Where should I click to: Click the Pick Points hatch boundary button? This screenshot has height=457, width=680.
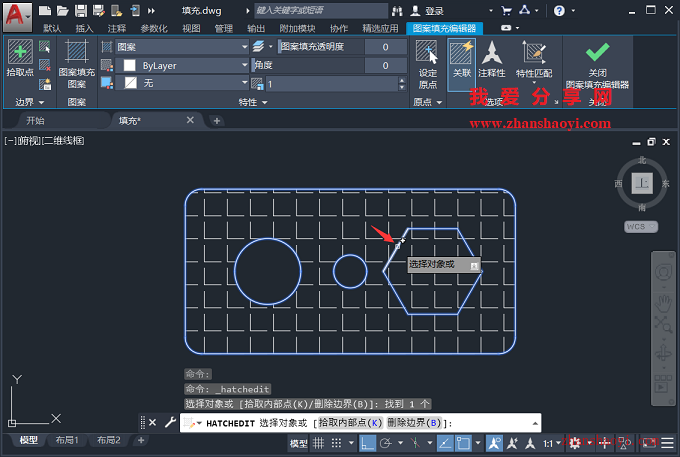tap(20, 58)
